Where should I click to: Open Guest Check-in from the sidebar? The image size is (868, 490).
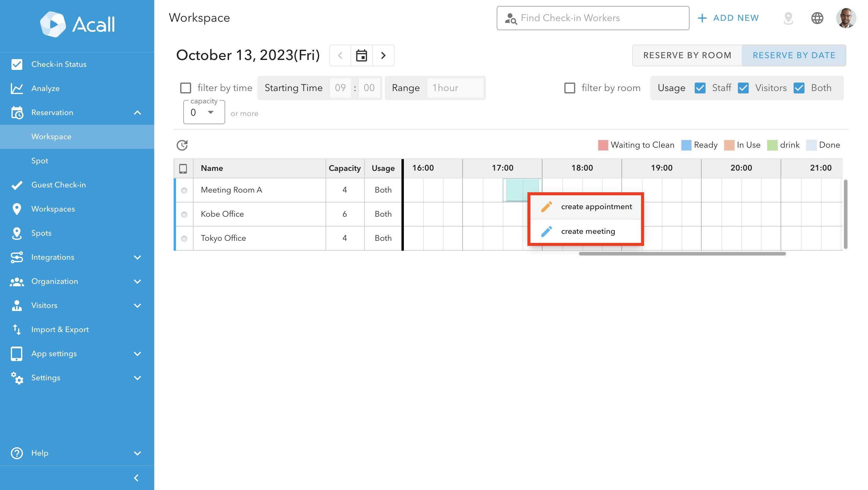coord(58,185)
